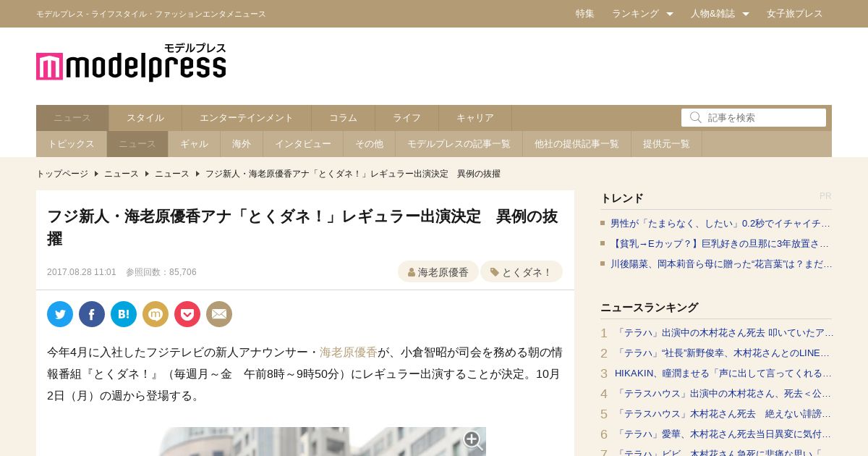Expand the ランキング dropdown arrow
The width and height of the screenshot is (868, 456).
[x=670, y=14]
